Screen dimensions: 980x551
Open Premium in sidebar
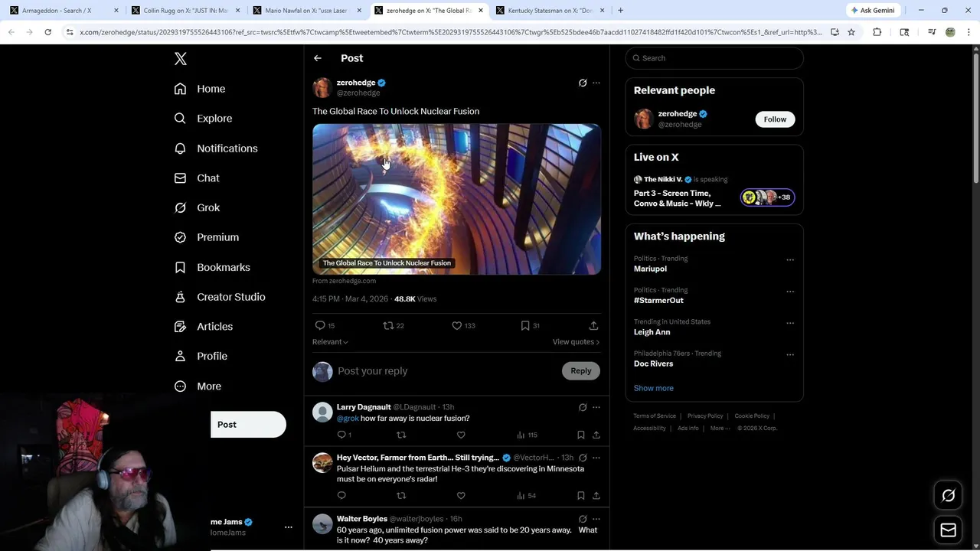tap(207, 237)
